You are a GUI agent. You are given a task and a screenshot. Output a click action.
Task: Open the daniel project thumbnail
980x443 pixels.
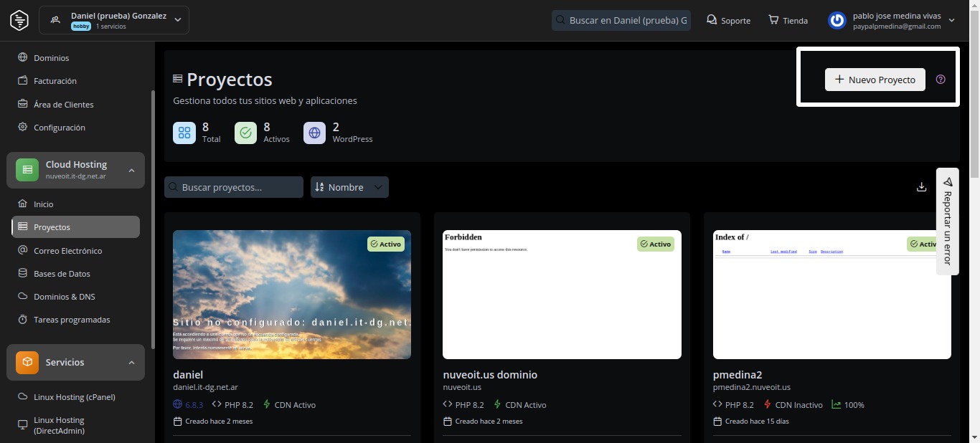point(292,294)
